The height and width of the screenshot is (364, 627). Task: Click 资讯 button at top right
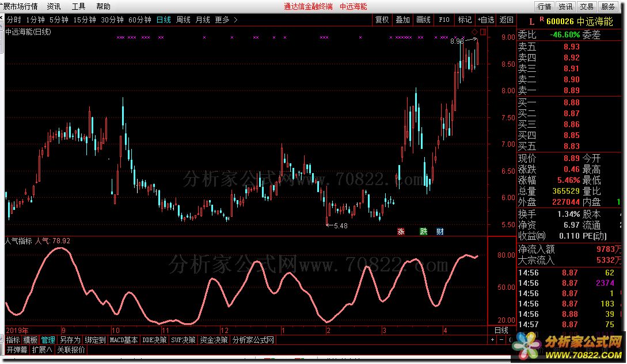565,6
